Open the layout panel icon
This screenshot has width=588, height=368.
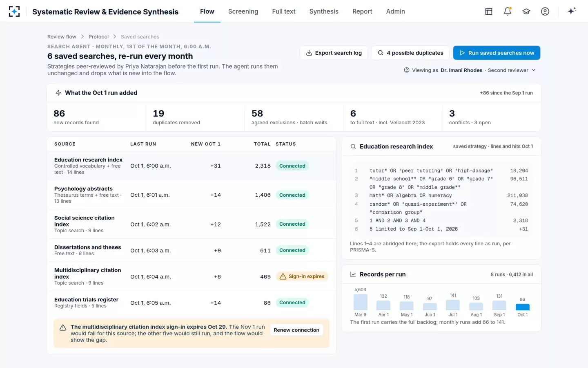489,11
